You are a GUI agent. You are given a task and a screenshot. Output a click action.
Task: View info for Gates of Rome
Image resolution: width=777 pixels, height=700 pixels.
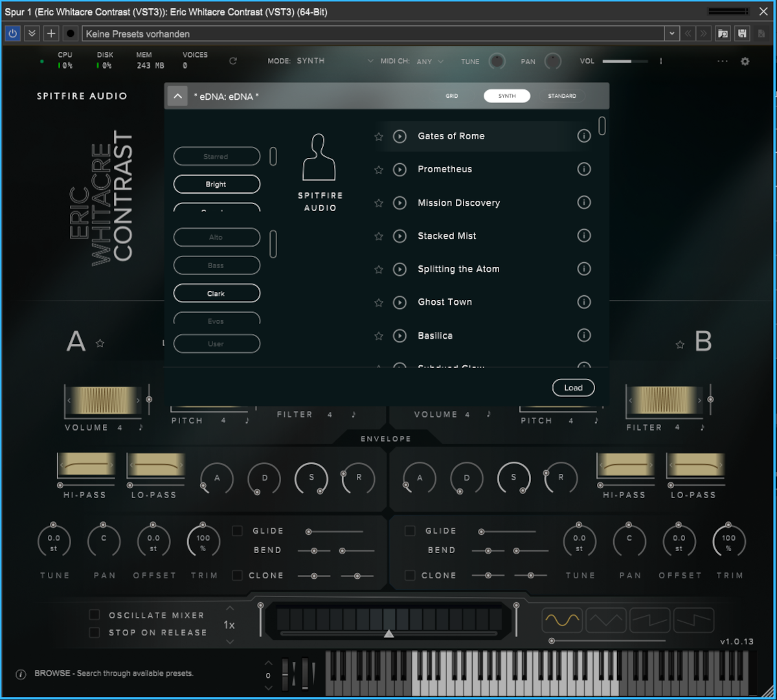(x=584, y=136)
